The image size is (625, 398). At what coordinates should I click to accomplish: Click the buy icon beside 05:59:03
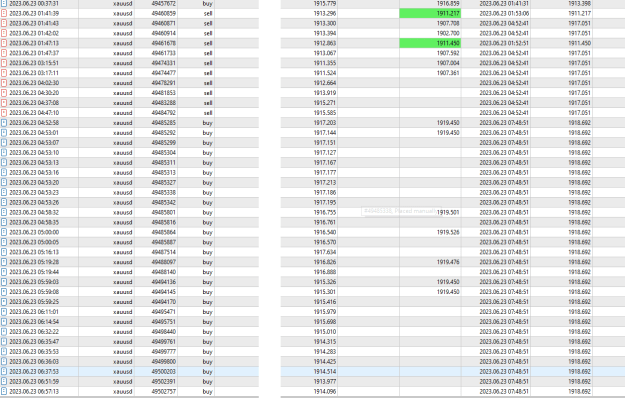pos(4,282)
